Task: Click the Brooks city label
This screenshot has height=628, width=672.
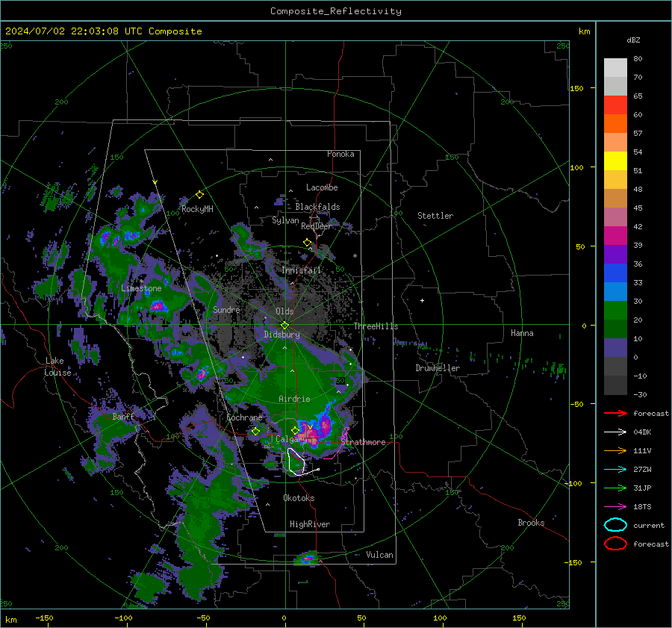Action: coord(531,523)
